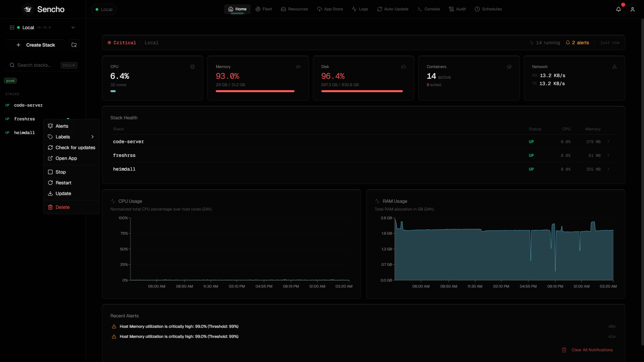
Task: Click the Network card icon
Action: tap(614, 67)
